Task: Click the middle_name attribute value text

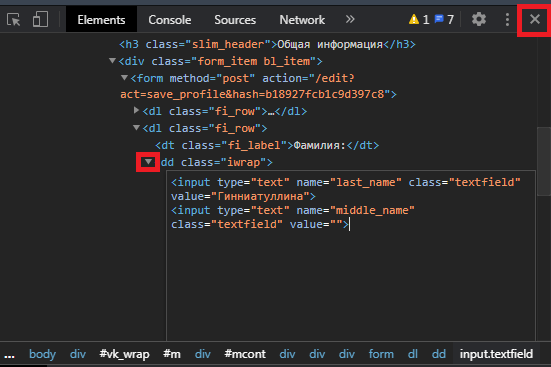Action: pyautogui.click(x=372, y=210)
